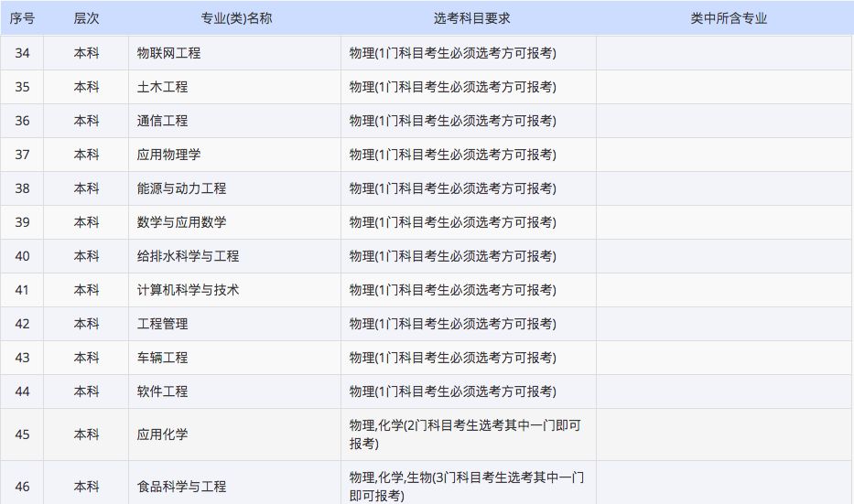The image size is (854, 504).
Task: Select the 数学与应用数学 major name
Action: [x=181, y=222]
